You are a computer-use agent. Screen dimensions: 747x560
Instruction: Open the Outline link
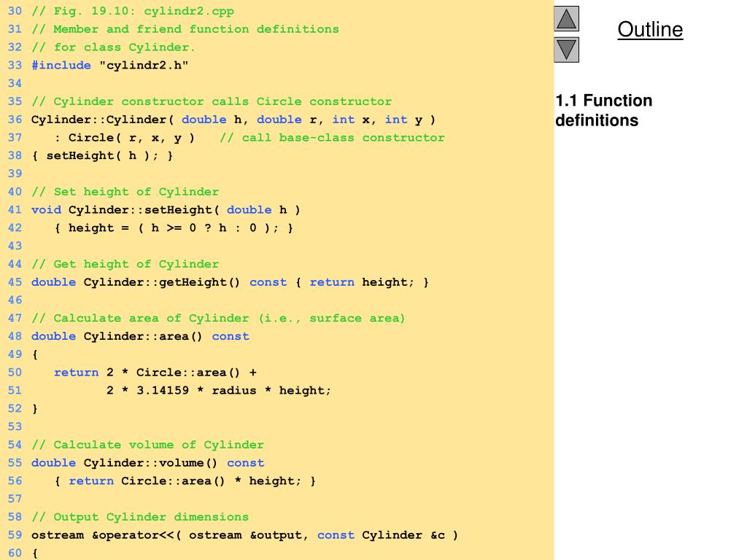[x=650, y=29]
